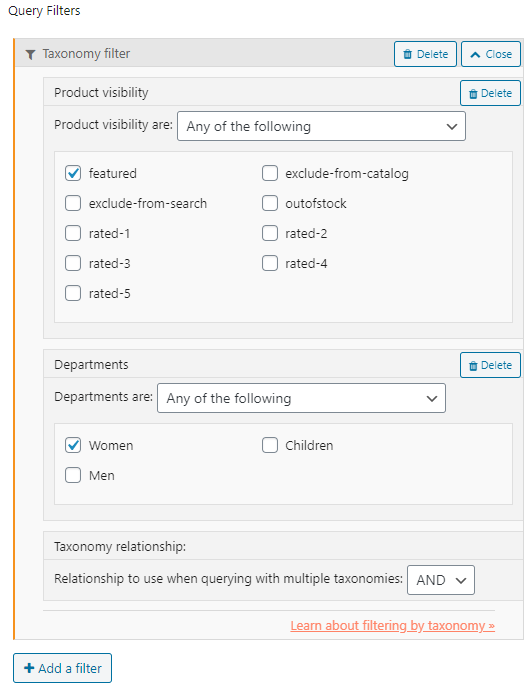This screenshot has width=532, height=690.
Task: Click the Add a filter button
Action: (62, 668)
